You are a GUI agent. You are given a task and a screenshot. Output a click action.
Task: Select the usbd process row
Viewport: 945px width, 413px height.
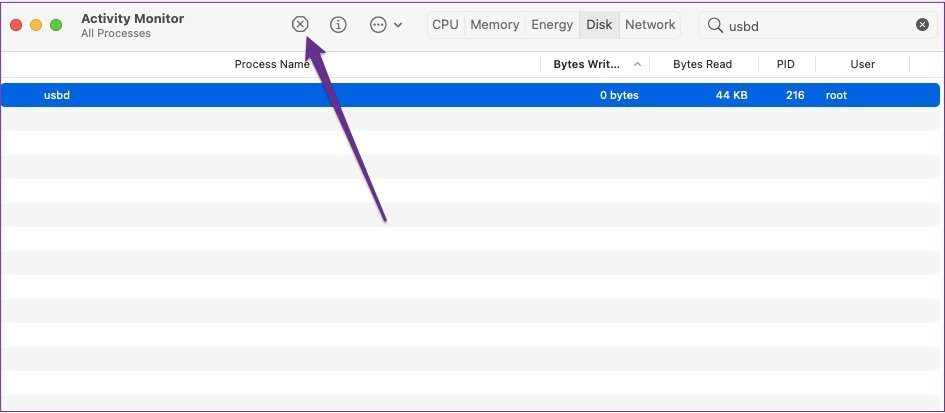coord(470,95)
